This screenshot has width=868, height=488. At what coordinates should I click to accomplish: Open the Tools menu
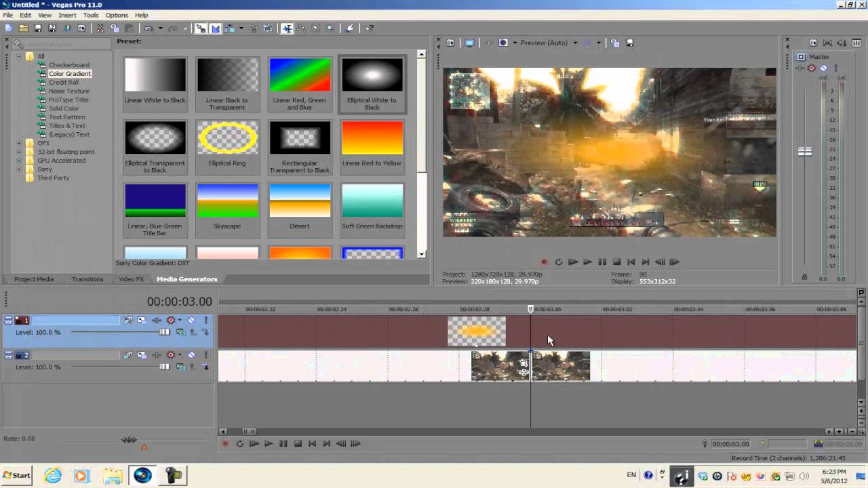point(91,15)
